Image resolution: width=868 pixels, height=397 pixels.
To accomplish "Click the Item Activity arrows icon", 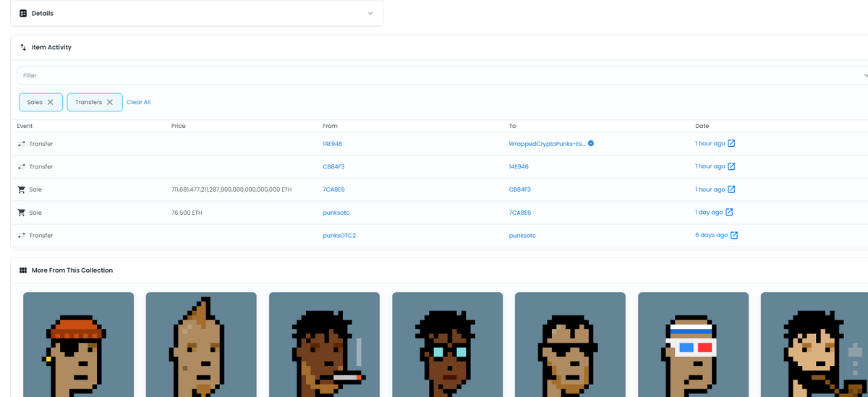I will pos(23,48).
